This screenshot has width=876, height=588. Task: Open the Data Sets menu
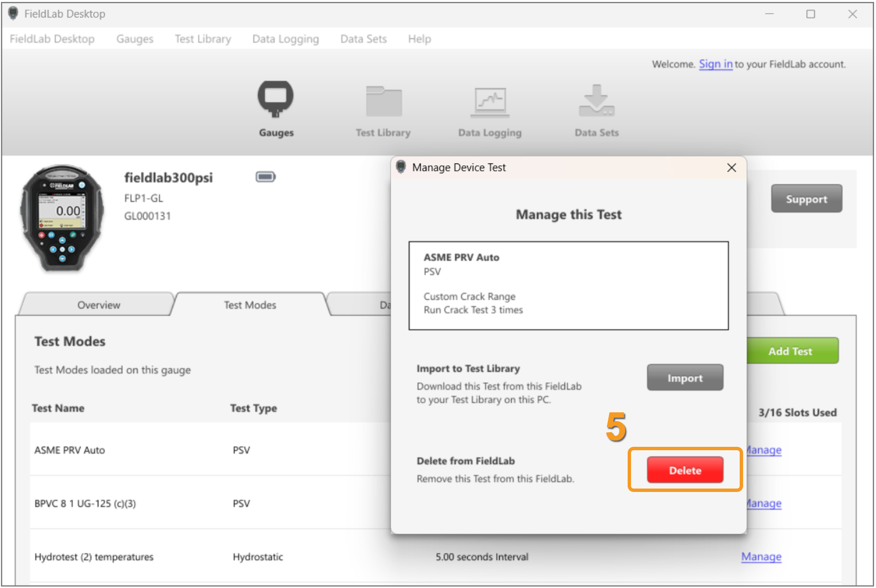364,39
